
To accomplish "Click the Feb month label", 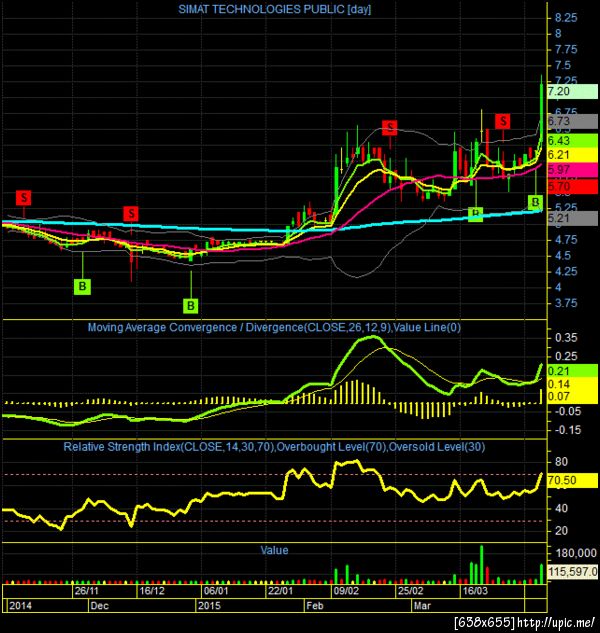I will (x=315, y=606).
